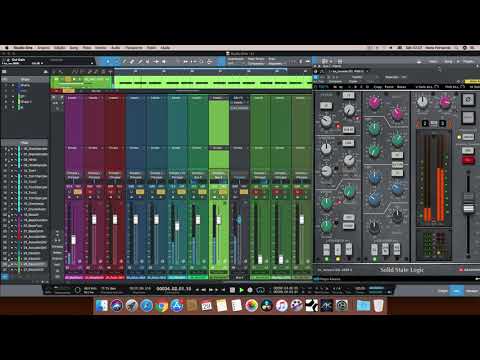Open DaVinci Resolve from the Dock

tap(267, 305)
